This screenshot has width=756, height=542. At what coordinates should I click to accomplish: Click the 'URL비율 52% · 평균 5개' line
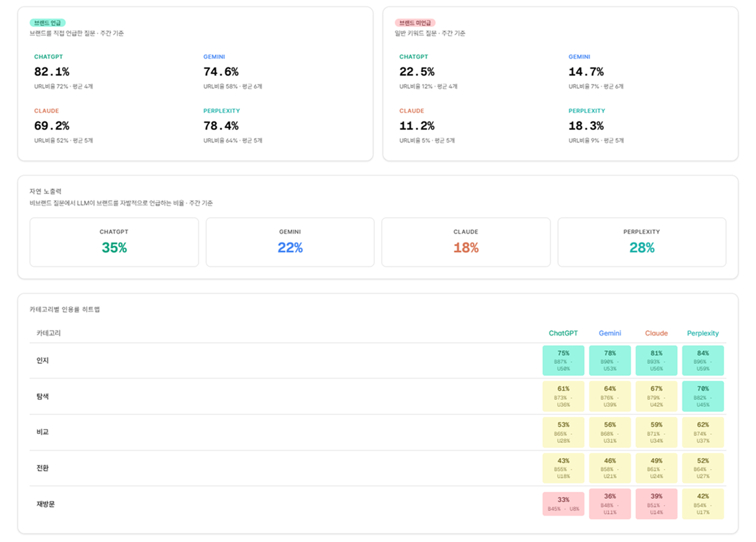63,141
